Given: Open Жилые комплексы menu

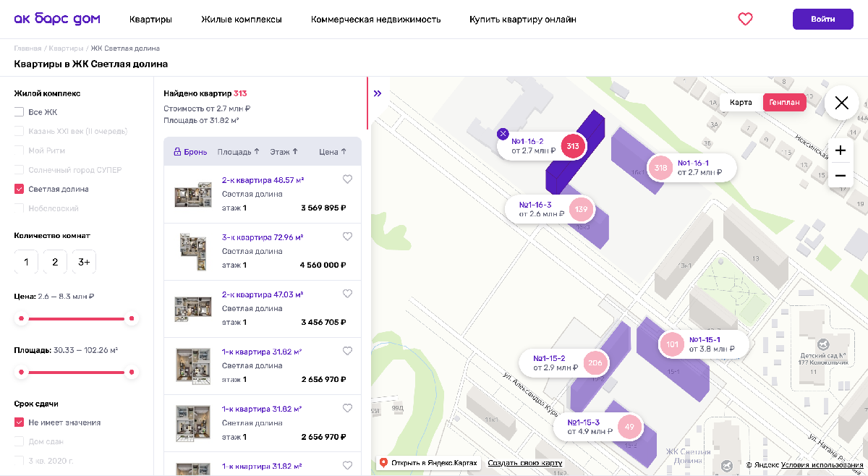Looking at the screenshot, I should tap(242, 20).
